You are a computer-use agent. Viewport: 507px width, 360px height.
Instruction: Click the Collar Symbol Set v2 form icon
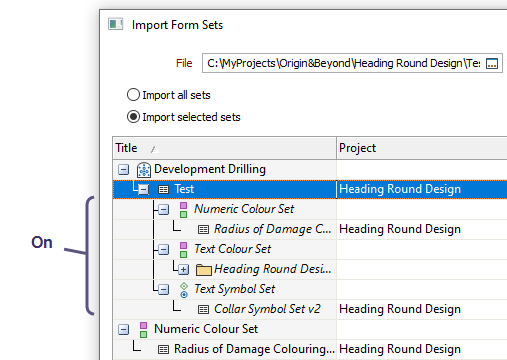[x=203, y=310]
